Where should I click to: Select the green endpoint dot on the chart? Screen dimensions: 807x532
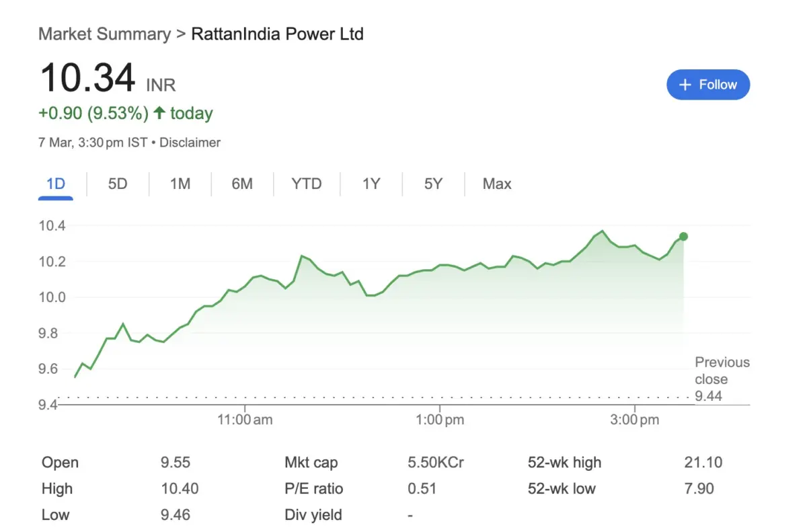(683, 237)
